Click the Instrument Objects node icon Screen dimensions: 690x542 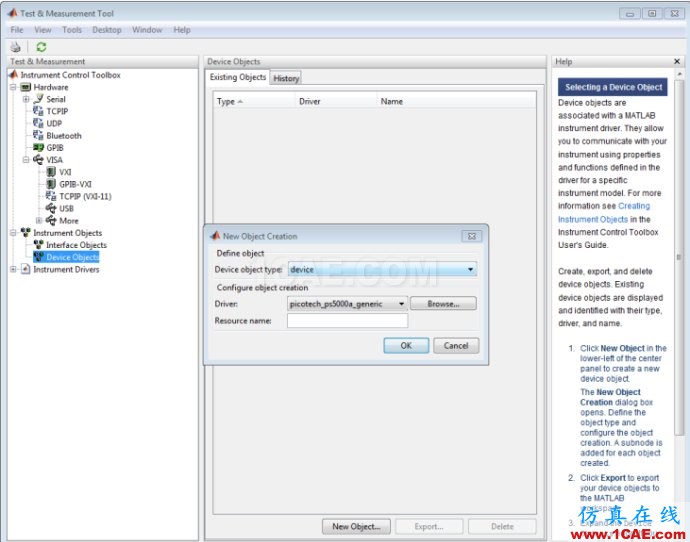pos(26,233)
